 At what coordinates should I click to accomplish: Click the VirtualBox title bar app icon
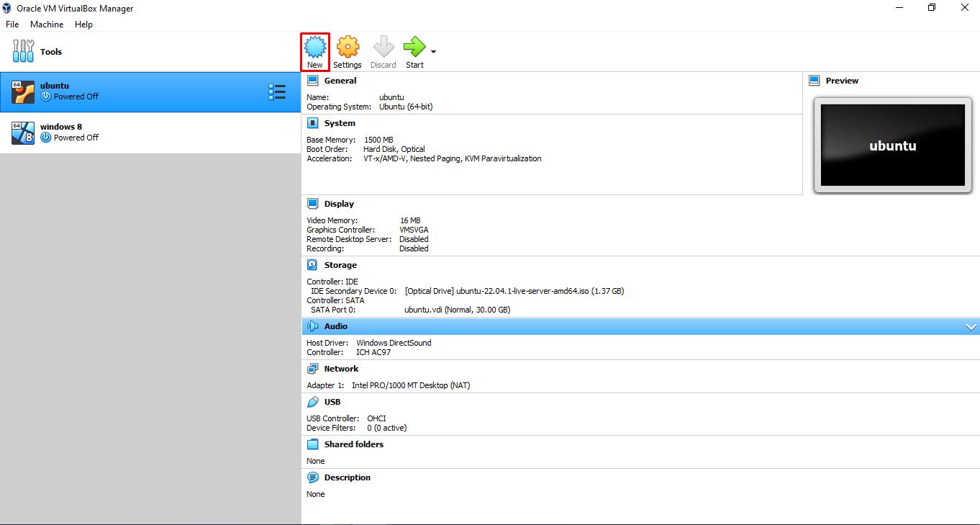[x=7, y=9]
